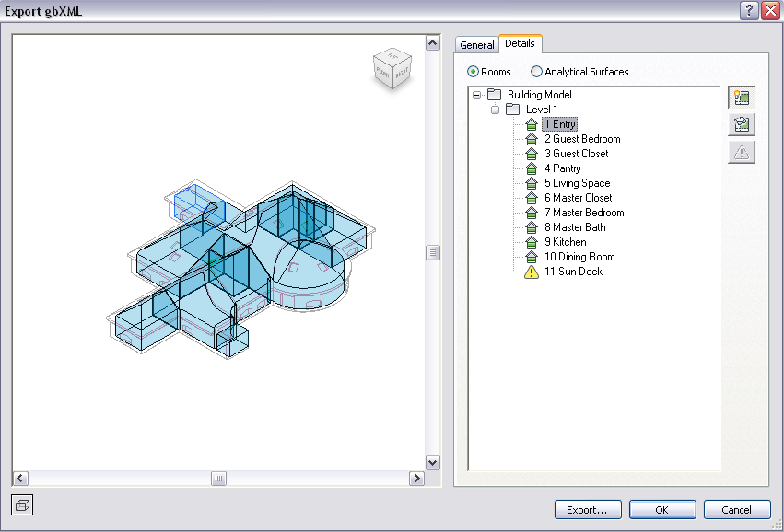Select the Building Model label in tree
Screen dimensions: 784x532
click(x=540, y=95)
